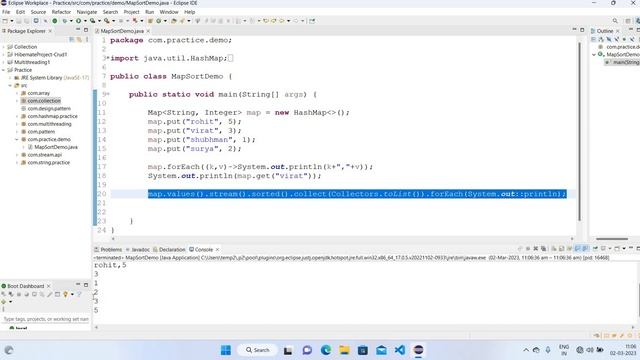Toggle Show Console When Standard Out Changes
640x360 pixels.
pos(578,249)
